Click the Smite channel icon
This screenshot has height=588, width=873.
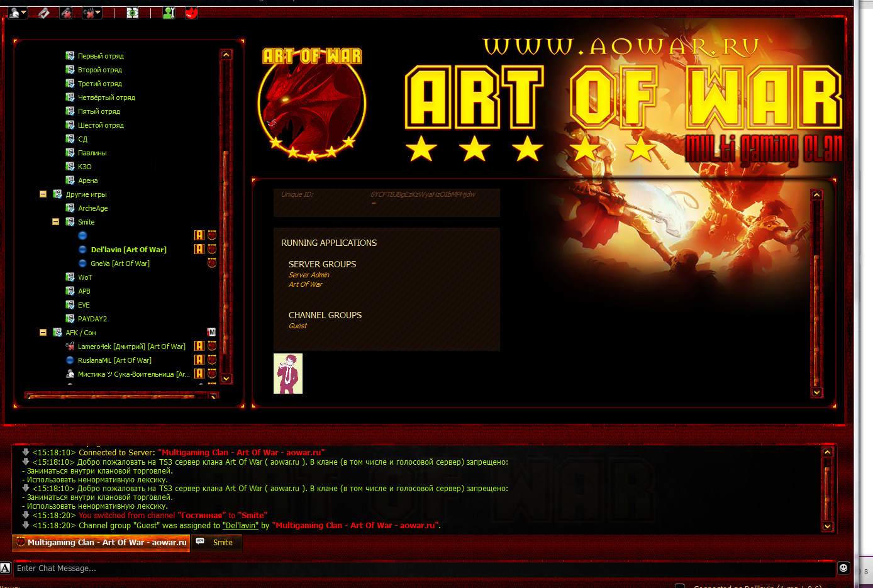click(x=70, y=221)
